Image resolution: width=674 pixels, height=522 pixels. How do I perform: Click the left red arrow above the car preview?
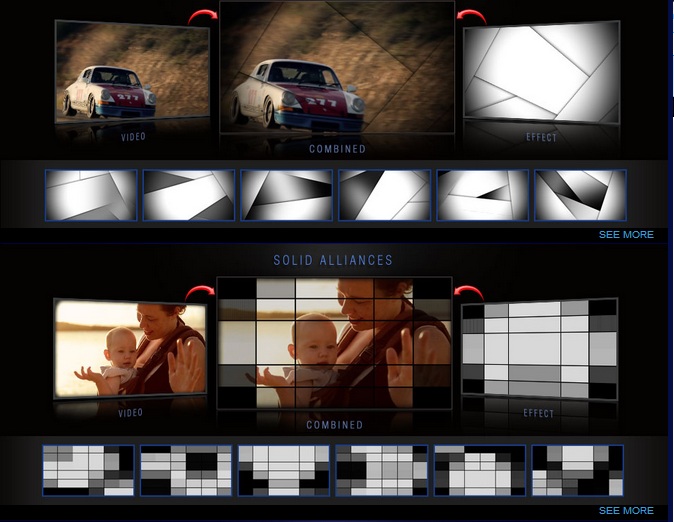[202, 16]
